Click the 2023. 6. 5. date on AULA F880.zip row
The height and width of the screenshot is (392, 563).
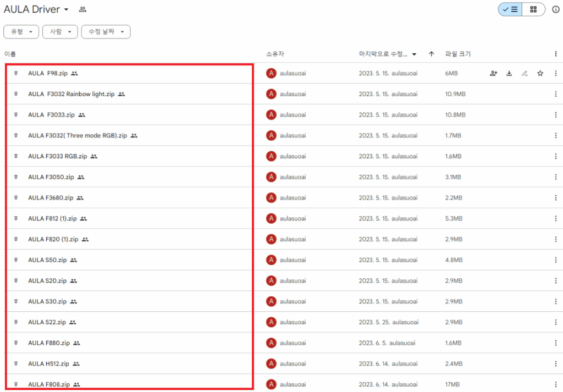coord(373,343)
